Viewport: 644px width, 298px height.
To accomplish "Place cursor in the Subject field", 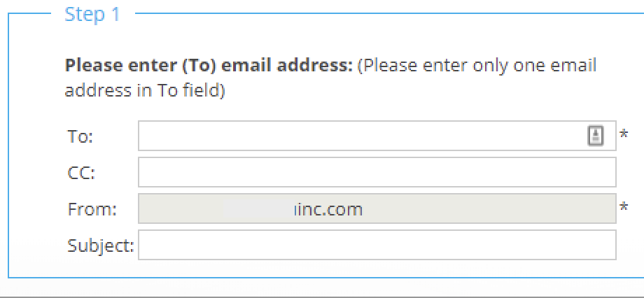I will (377, 246).
